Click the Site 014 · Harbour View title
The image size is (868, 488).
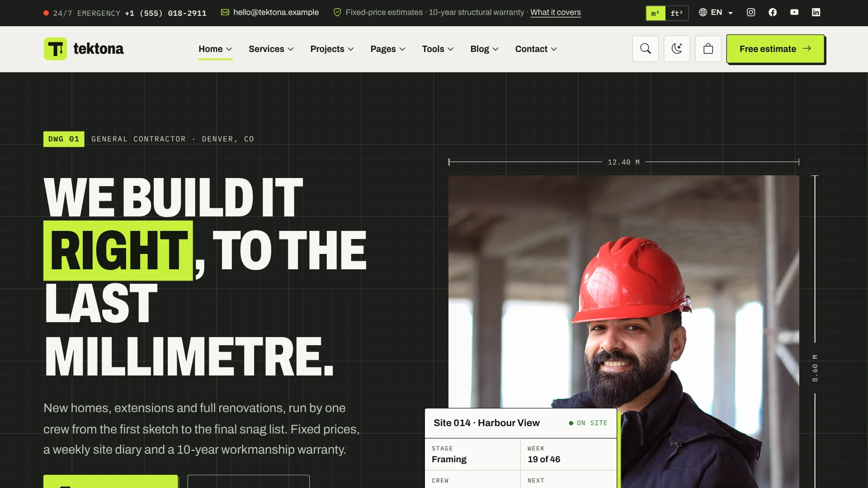486,423
